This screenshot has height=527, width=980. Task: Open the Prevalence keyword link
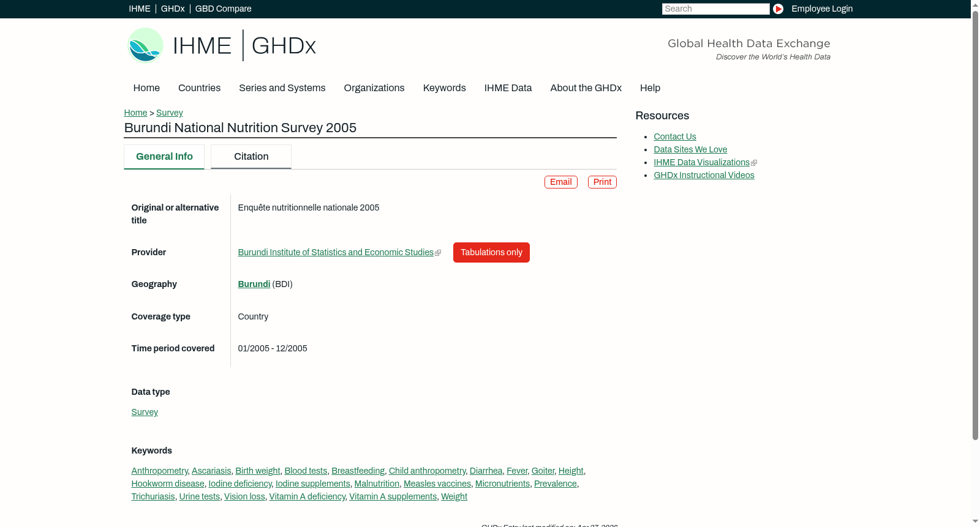[556, 484]
